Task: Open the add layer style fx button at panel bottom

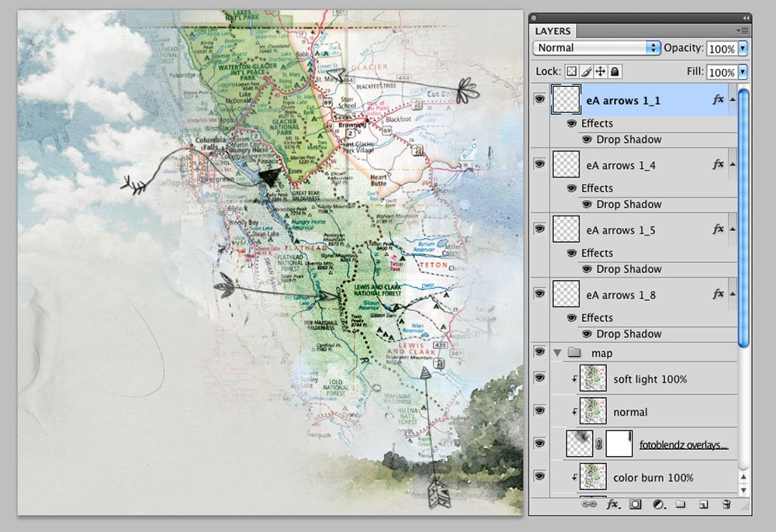Action: pos(613,504)
